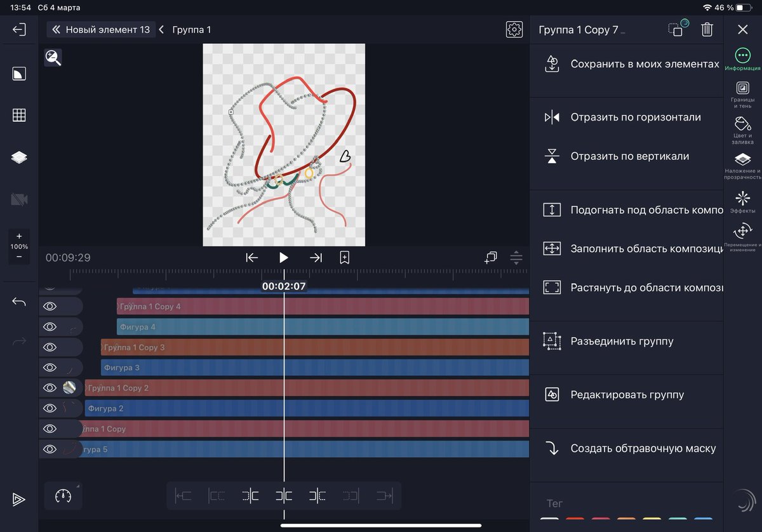
Task: Tap the 00:02:07 playhead marker
Action: [x=284, y=286]
